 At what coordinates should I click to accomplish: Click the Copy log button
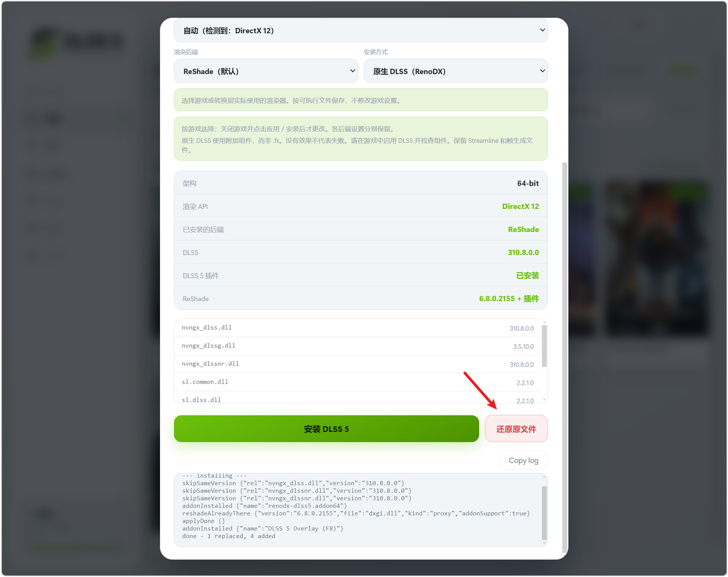[523, 460]
